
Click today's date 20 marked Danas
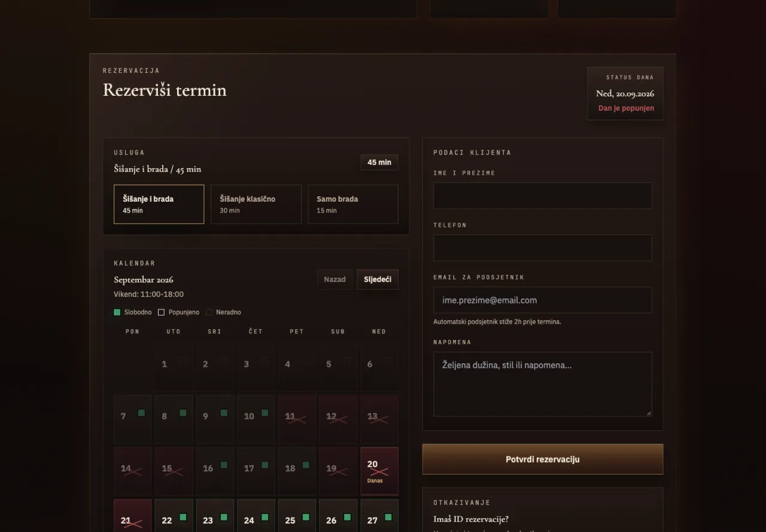point(379,471)
